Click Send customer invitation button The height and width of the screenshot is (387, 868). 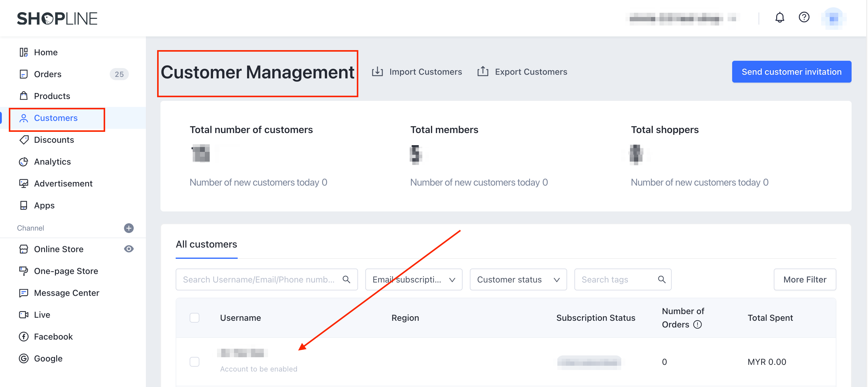coord(791,72)
